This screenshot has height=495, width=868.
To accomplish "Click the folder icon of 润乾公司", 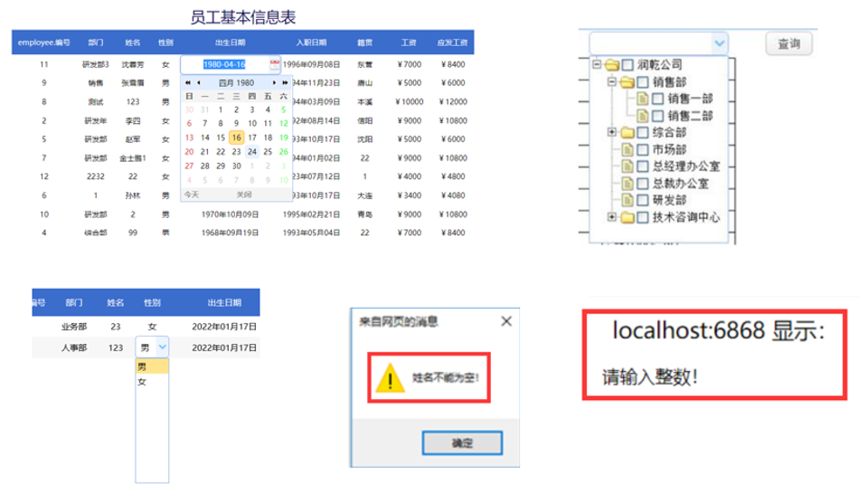I will [612, 65].
